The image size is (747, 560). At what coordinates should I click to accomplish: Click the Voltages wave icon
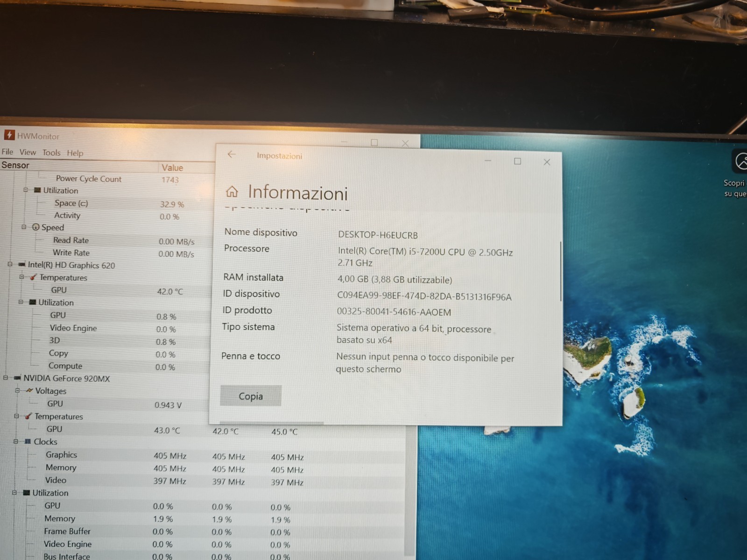[x=29, y=390]
